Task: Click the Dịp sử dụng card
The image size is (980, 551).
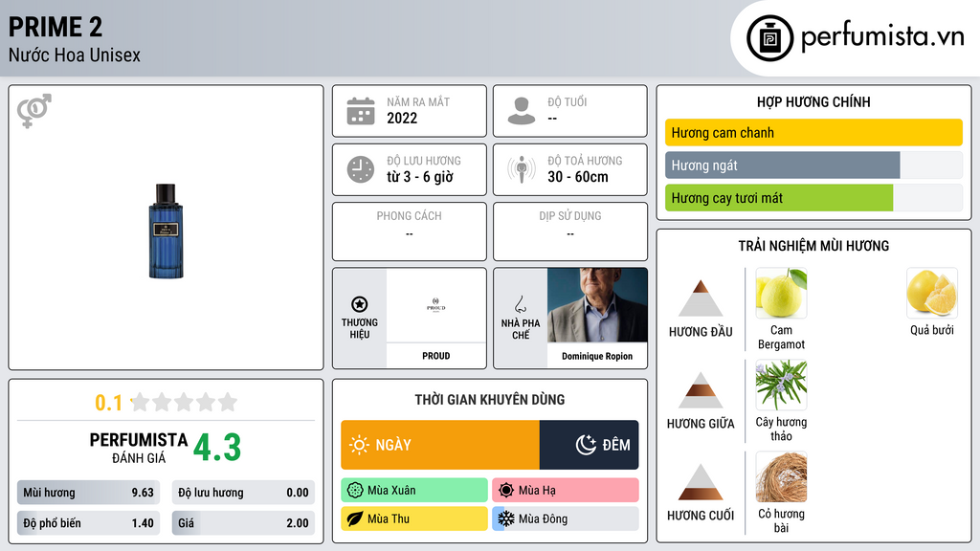Action: [570, 231]
